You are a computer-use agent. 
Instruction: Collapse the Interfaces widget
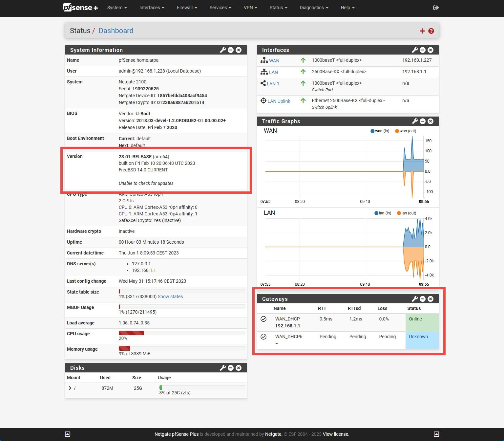pos(423,50)
